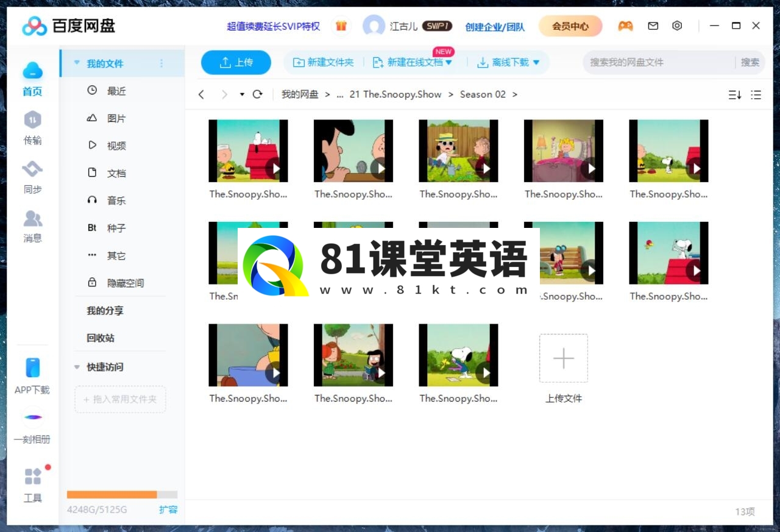Click the 13项 item count
Screen dimensions: 780x532
pyautogui.click(x=745, y=512)
